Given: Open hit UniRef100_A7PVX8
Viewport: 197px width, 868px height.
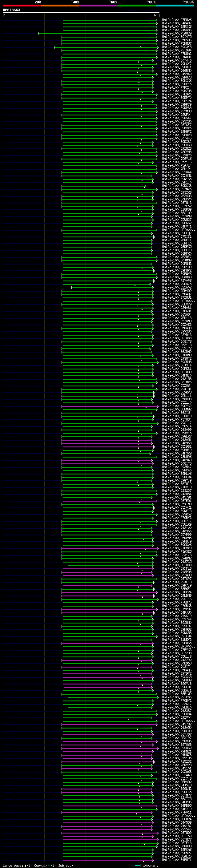Looking at the screenshot, I should [x=176, y=548].
